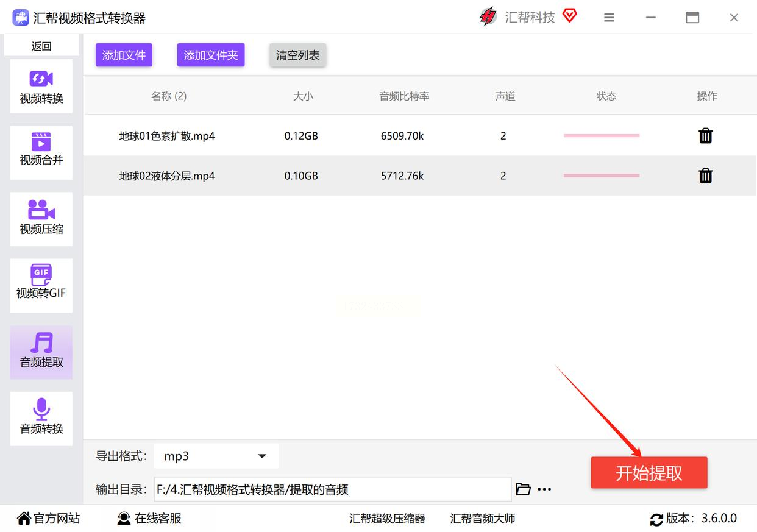The height and width of the screenshot is (532, 757).
Task: Click the bitrate value 5712.76k
Action: 402,176
